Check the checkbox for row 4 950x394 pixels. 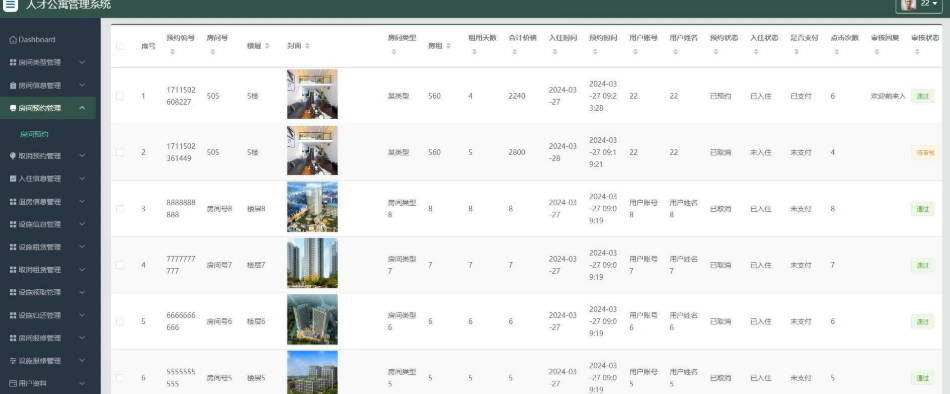[x=119, y=265]
